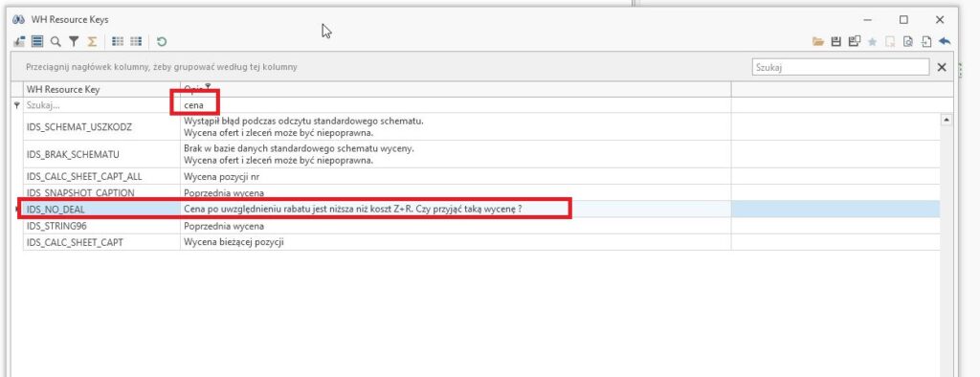Click the Szukaj search input at top right

click(x=840, y=67)
